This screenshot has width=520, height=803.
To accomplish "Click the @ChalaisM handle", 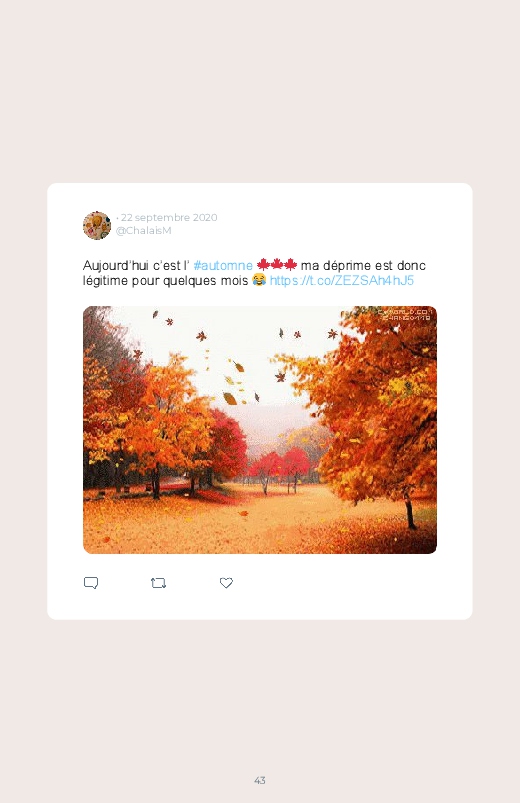I will [x=143, y=230].
